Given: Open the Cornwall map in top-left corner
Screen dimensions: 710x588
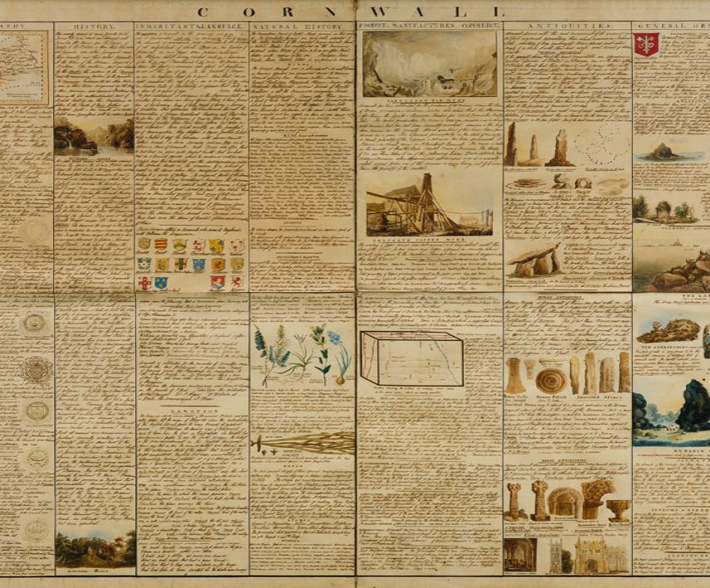Looking at the screenshot, I should point(23,68).
